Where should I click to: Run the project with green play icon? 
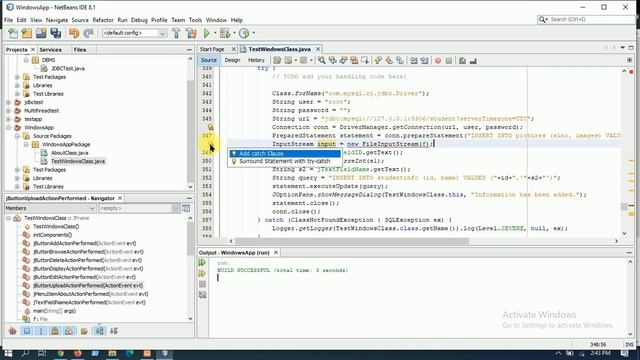pyautogui.click(x=207, y=33)
